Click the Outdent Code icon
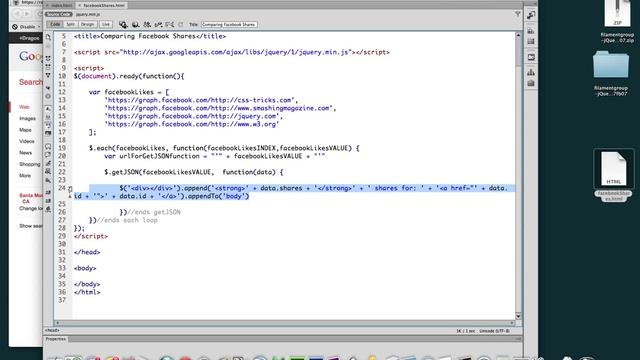The width and height of the screenshot is (640, 360). (x=48, y=200)
